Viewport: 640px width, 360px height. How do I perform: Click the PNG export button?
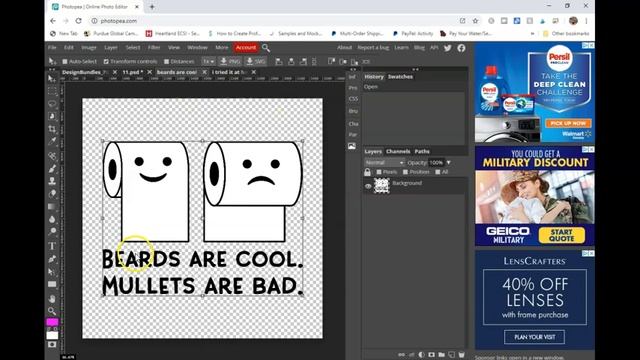tap(230, 61)
